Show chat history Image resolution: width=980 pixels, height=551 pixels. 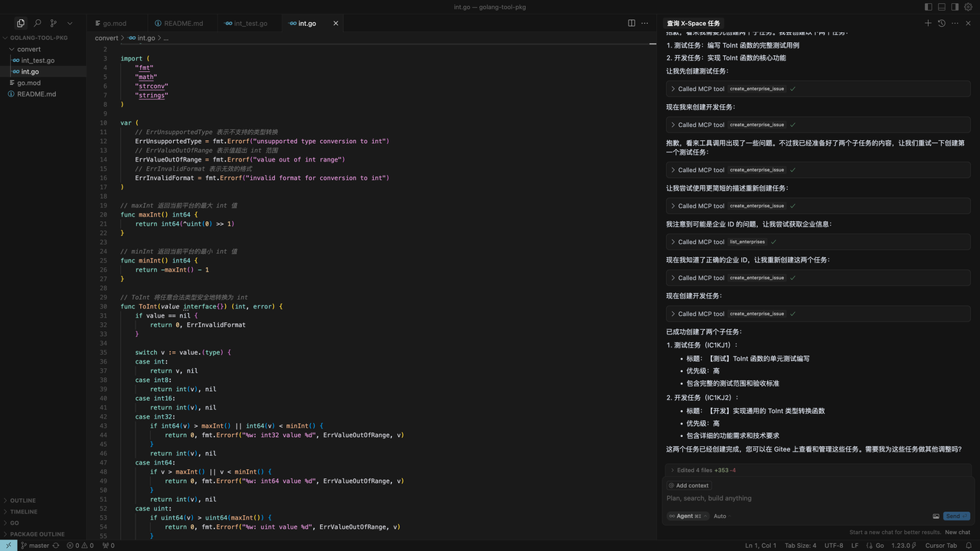[x=941, y=23]
